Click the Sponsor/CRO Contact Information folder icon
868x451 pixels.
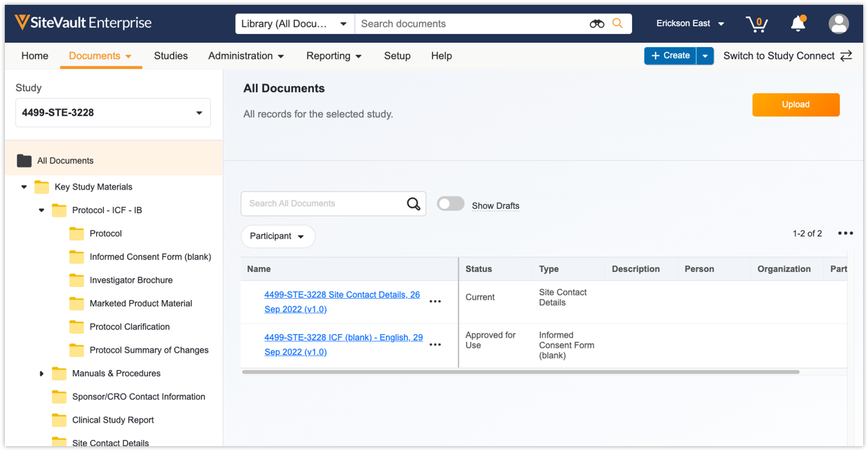point(59,397)
